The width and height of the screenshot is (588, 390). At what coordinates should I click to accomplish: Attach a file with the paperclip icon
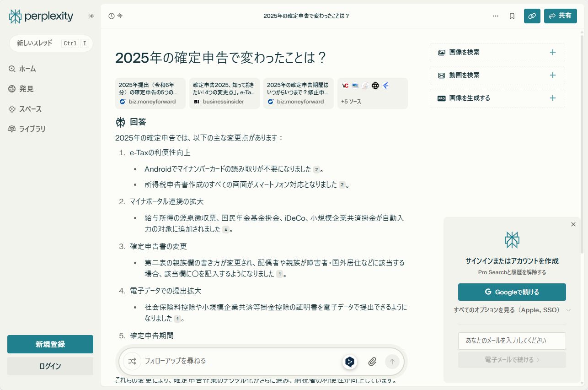(372, 361)
